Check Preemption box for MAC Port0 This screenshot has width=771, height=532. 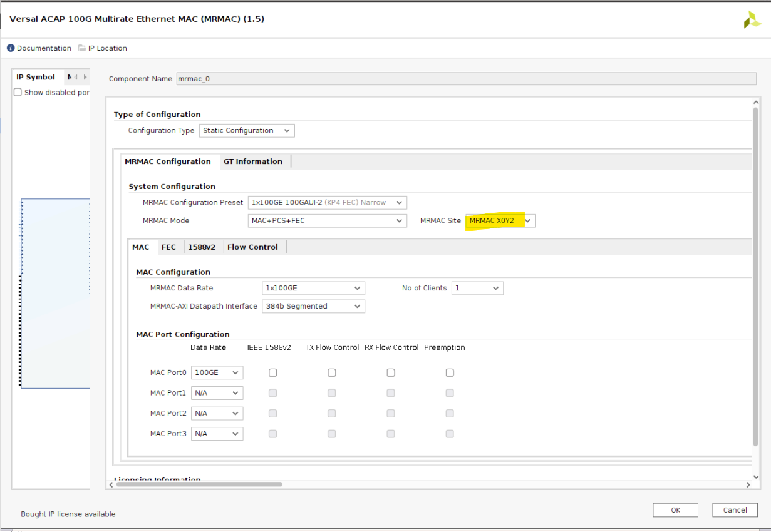coord(450,372)
